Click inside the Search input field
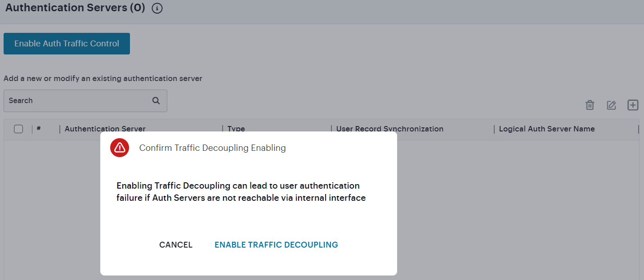This screenshot has width=644, height=280. (67, 100)
